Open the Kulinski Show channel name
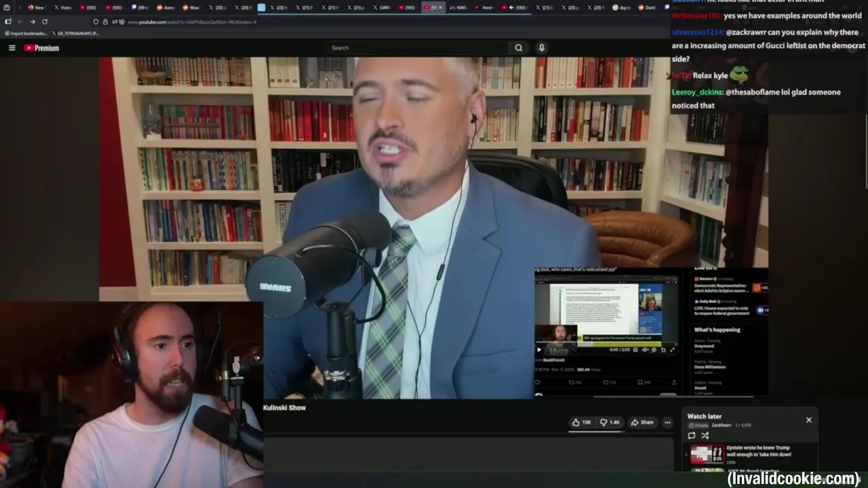This screenshot has width=868, height=488. 284,407
